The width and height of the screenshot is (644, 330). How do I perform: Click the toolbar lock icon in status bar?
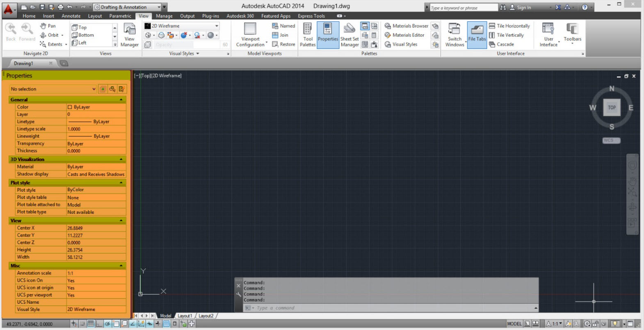click(596, 323)
